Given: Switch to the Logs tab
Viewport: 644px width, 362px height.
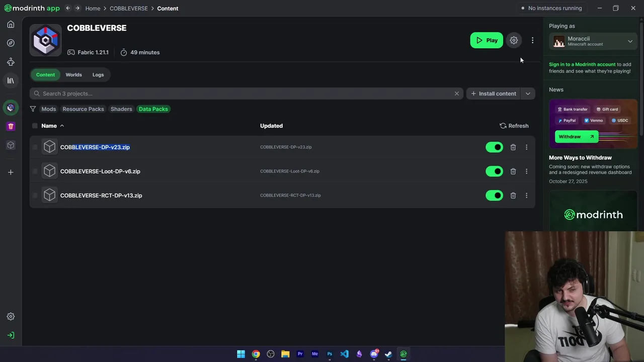Looking at the screenshot, I should pyautogui.click(x=98, y=75).
